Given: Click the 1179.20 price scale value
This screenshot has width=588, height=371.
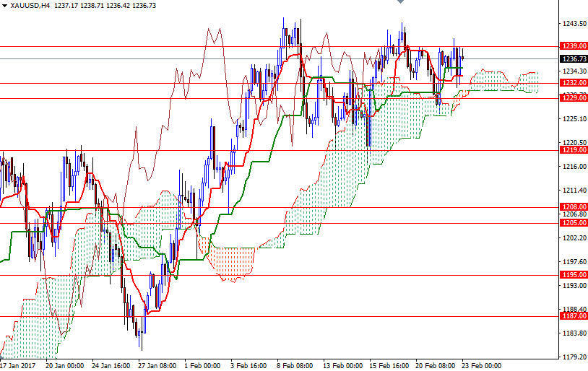Looking at the screenshot, I should coord(574,357).
